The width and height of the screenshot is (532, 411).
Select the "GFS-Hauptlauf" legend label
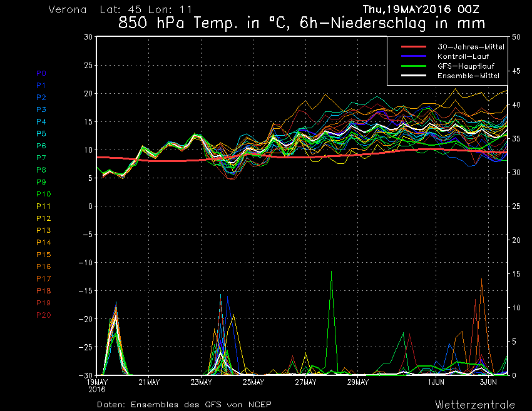pyautogui.click(x=466, y=66)
